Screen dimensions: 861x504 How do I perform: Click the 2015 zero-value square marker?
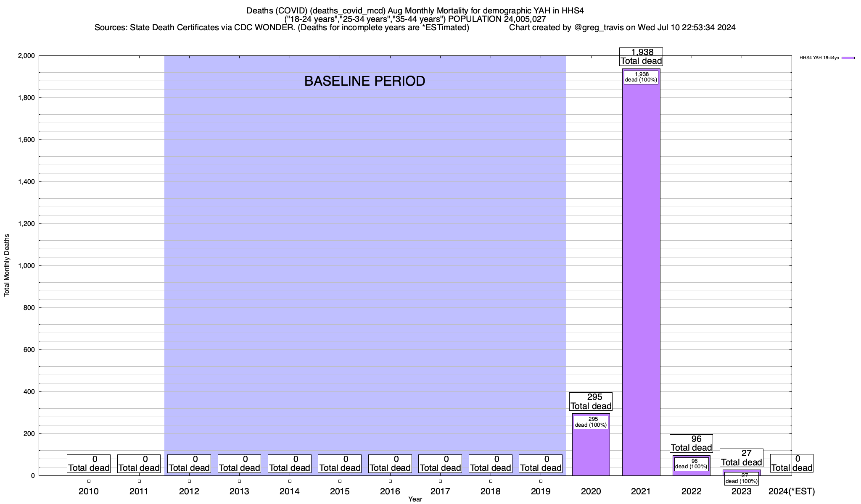coord(340,481)
